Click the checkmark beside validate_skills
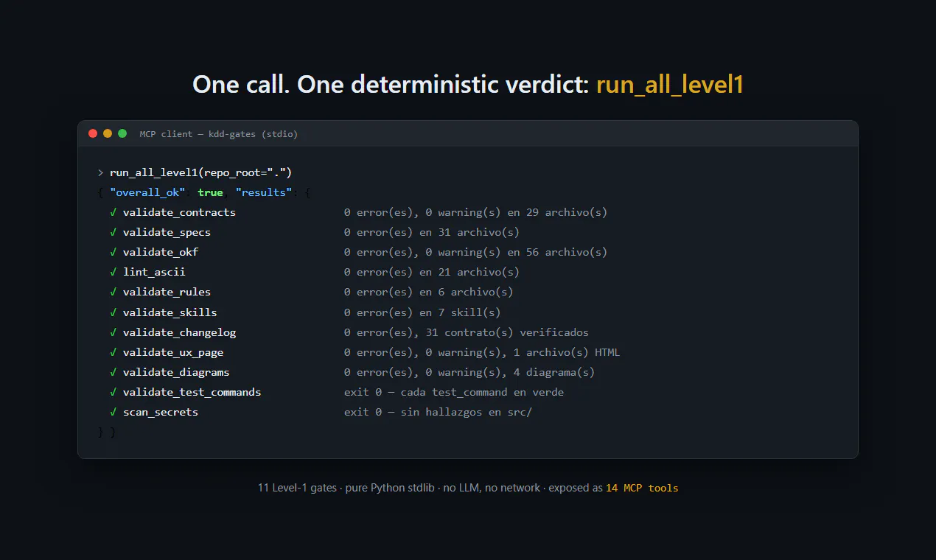 tap(113, 312)
